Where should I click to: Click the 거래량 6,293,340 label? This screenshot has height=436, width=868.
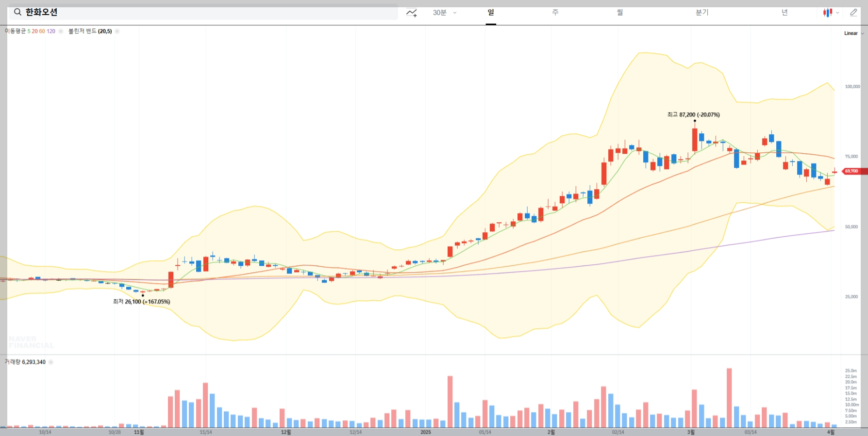coord(25,362)
